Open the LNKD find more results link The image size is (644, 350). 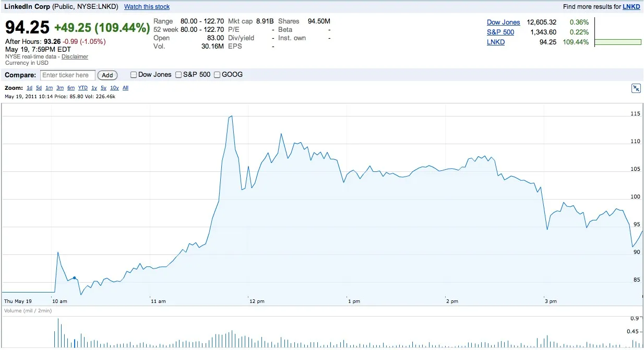click(631, 7)
